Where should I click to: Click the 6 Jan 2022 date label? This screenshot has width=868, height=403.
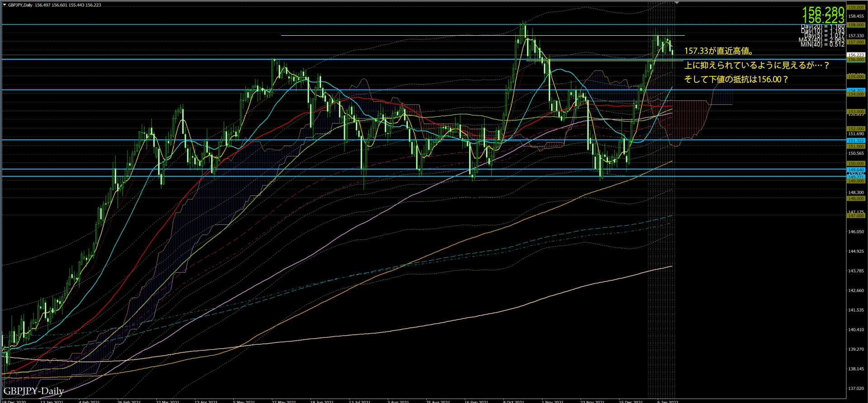click(x=668, y=401)
